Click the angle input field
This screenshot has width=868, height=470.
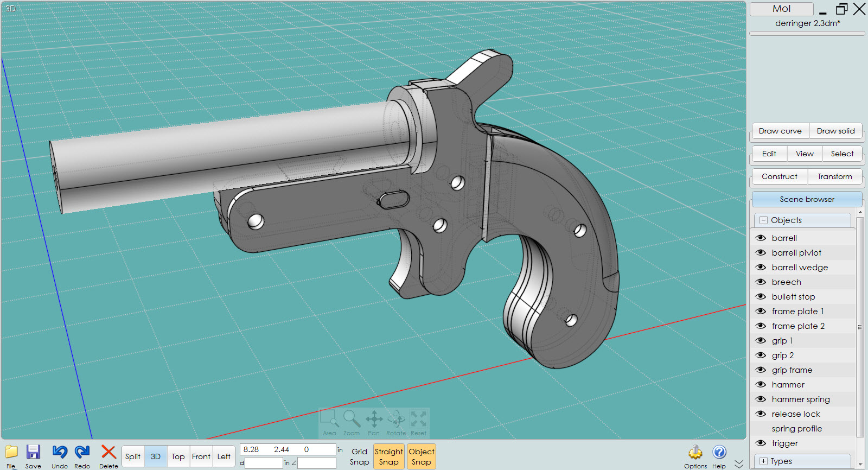[317, 463]
